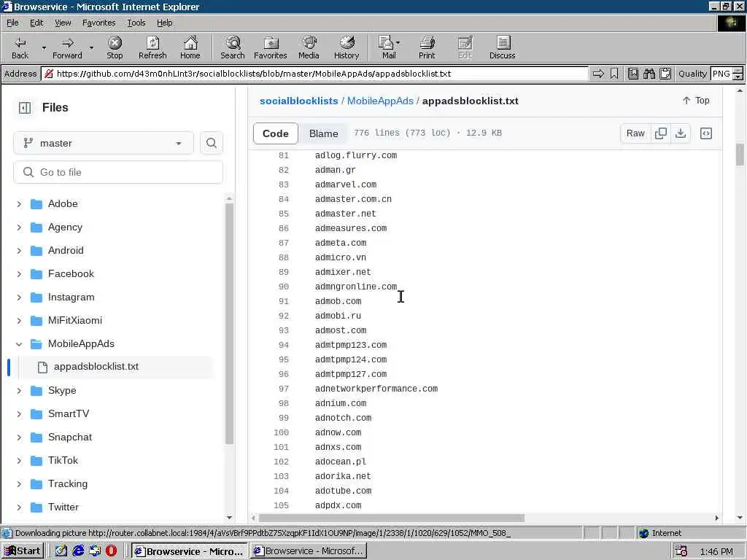Expand the Facebook folder chevron

pos(19,274)
